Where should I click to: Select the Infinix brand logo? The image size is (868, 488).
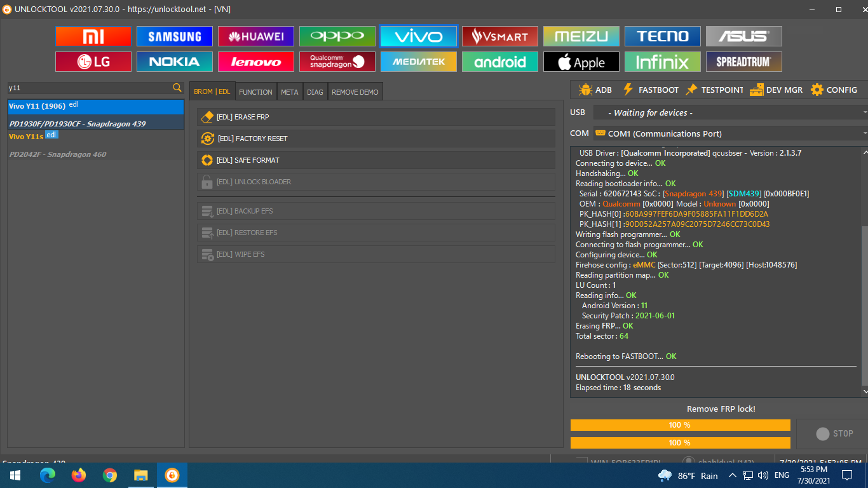(x=662, y=62)
